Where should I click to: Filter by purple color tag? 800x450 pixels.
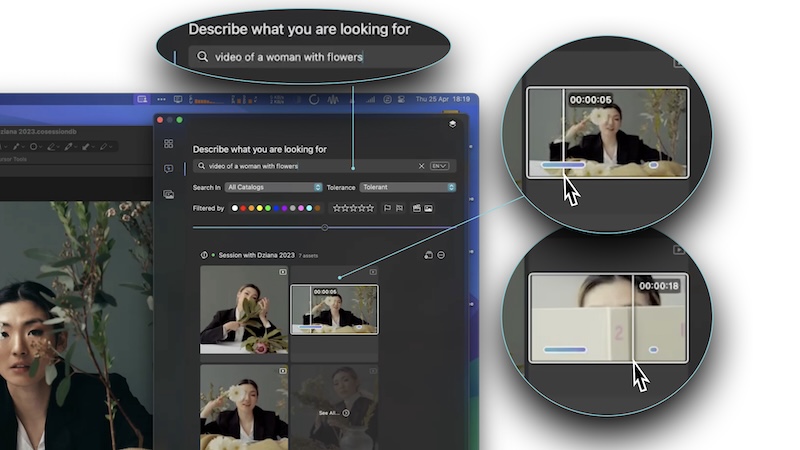coord(284,208)
